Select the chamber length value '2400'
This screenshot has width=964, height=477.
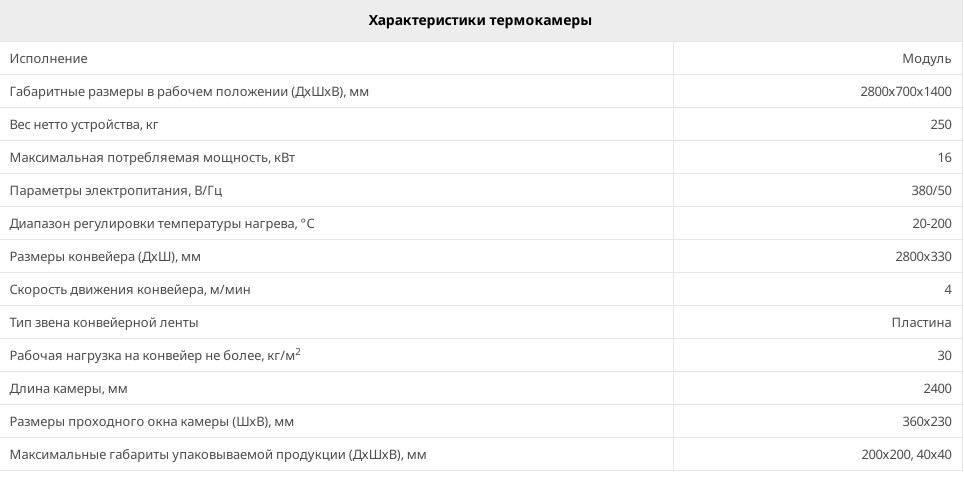click(936, 388)
